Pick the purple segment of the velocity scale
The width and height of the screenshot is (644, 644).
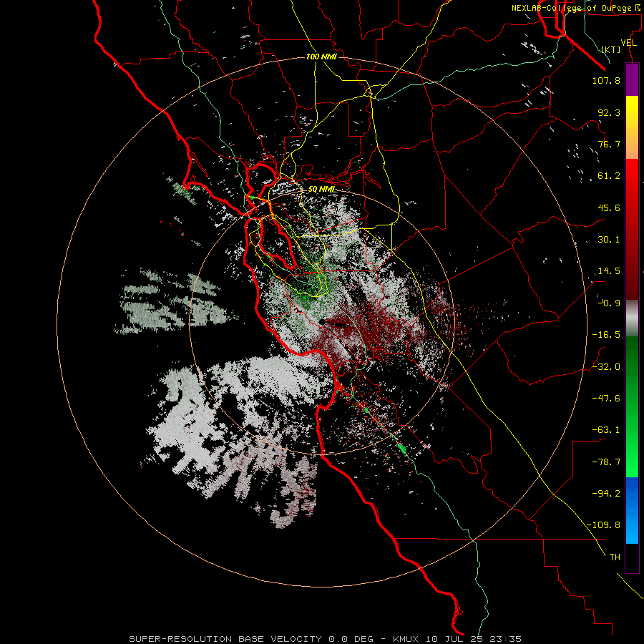(x=632, y=79)
